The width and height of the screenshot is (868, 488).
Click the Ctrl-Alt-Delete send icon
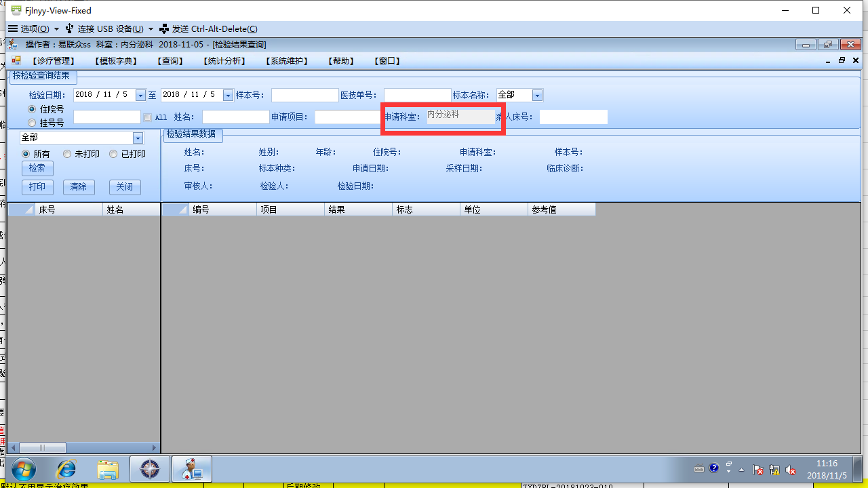164,29
